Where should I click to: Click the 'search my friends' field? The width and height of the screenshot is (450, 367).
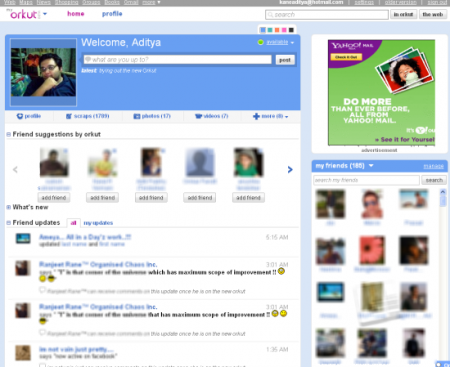pos(366,180)
